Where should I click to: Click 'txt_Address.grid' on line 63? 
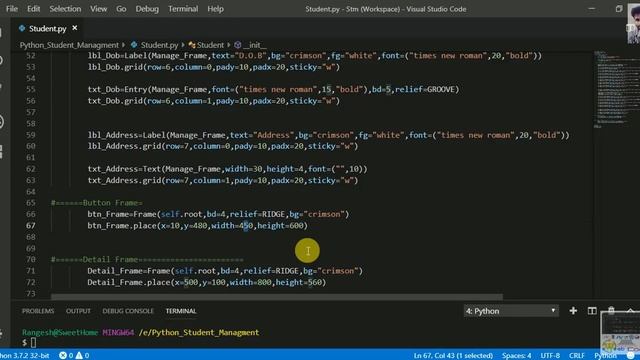pyautogui.click(x=124, y=180)
